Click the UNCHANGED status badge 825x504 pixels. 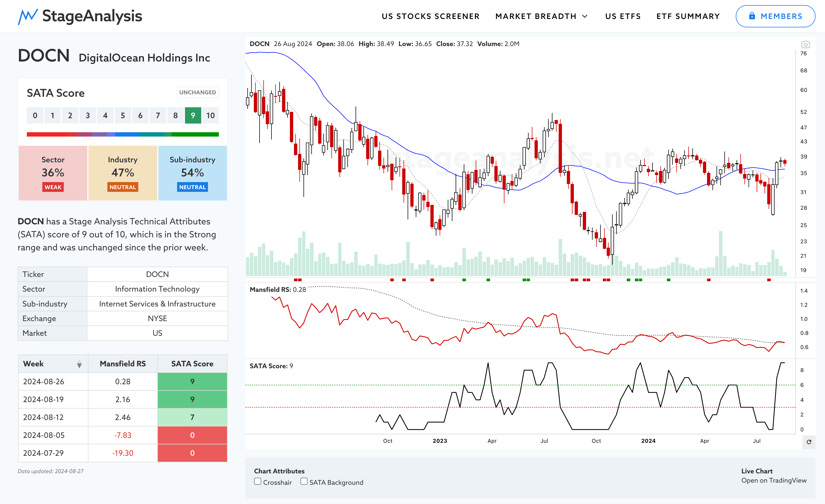(x=197, y=92)
